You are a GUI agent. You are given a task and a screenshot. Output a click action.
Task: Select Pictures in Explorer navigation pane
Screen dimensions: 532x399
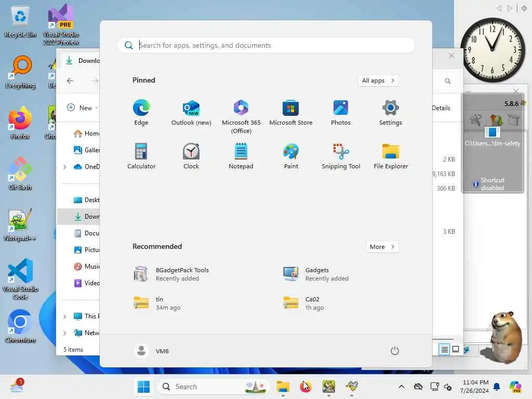pyautogui.click(x=86, y=250)
